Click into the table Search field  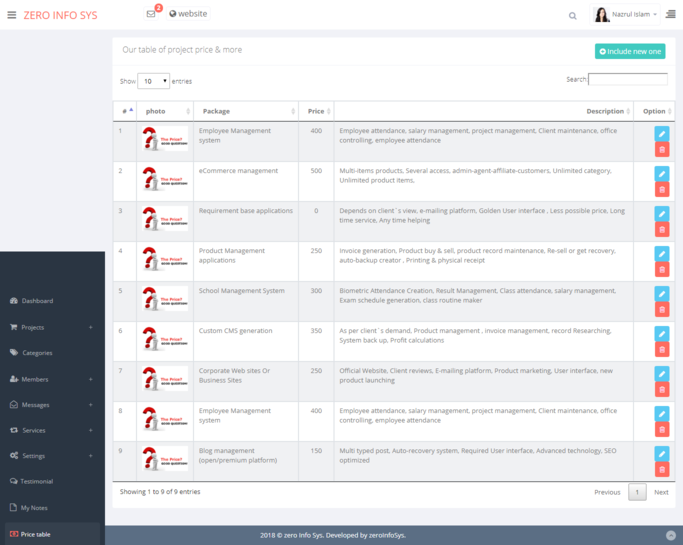pos(627,79)
